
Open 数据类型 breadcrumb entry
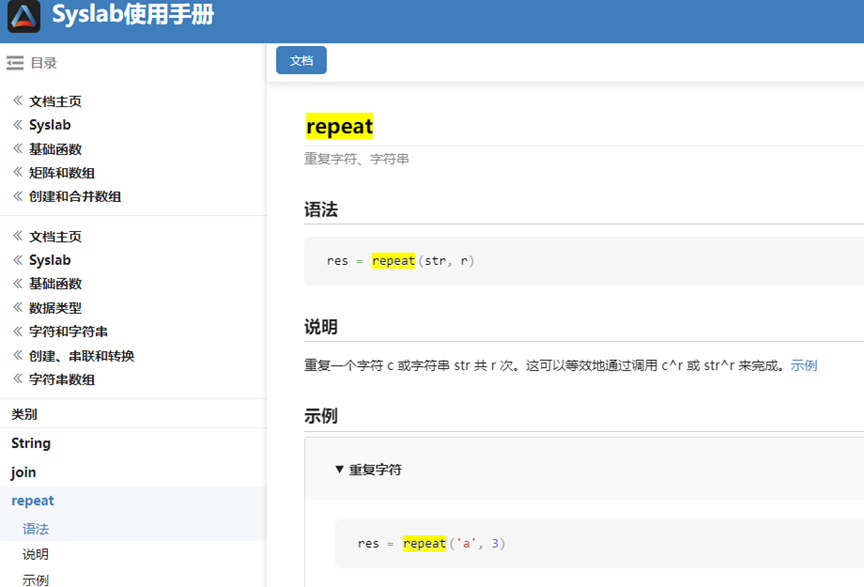coord(55,308)
